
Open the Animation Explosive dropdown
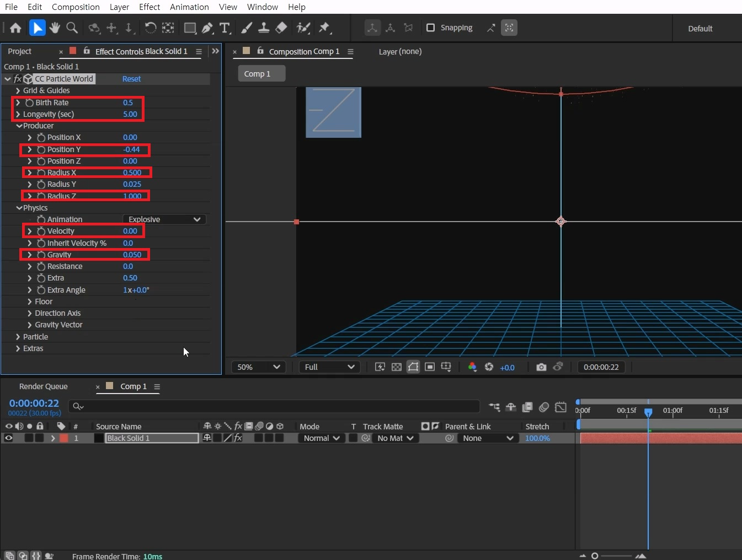click(x=164, y=219)
